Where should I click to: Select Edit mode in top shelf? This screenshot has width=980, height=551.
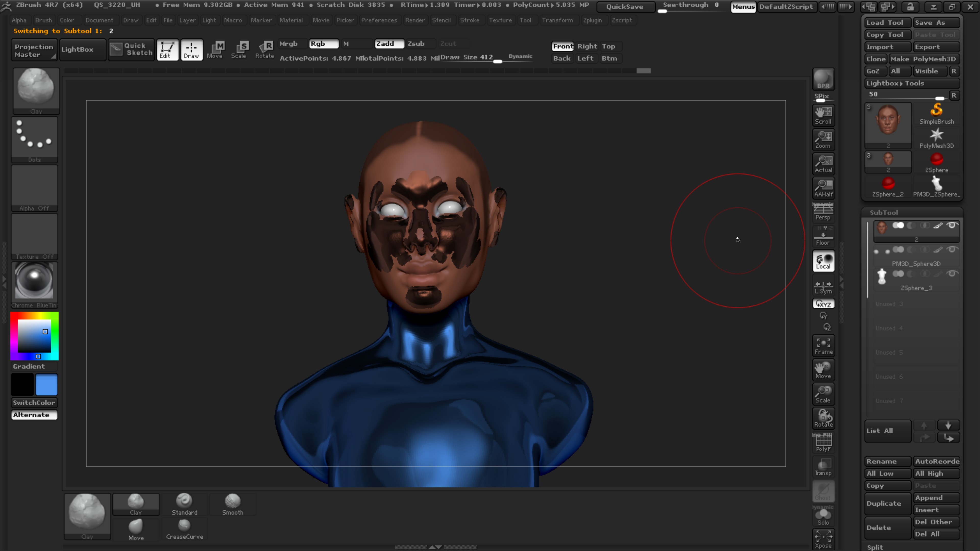point(167,50)
